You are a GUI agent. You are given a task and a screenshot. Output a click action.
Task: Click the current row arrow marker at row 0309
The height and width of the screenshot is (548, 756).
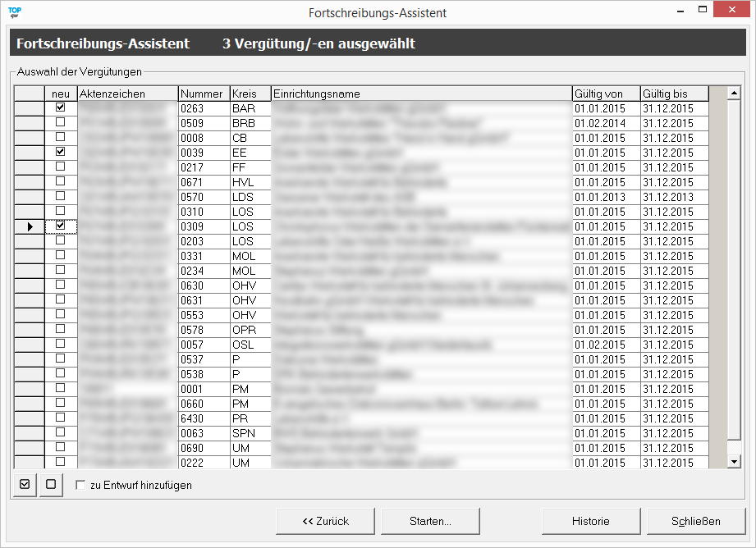pos(30,226)
